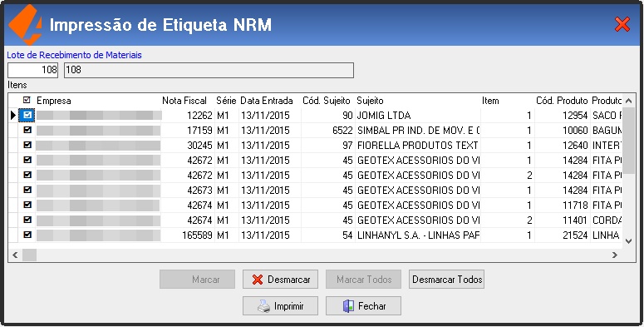The image size is (644, 327).
Task: Click Cód. Sujeito value 97
Action: [x=347, y=146]
